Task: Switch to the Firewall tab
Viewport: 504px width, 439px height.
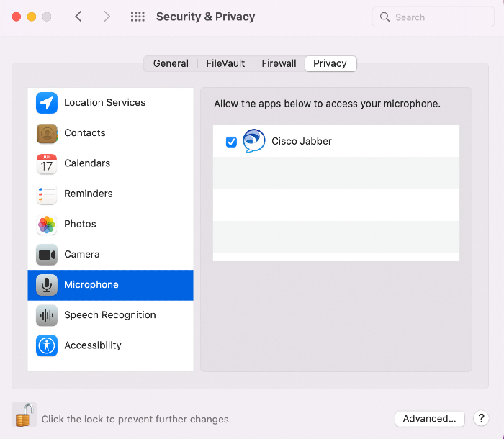Action: [x=279, y=63]
